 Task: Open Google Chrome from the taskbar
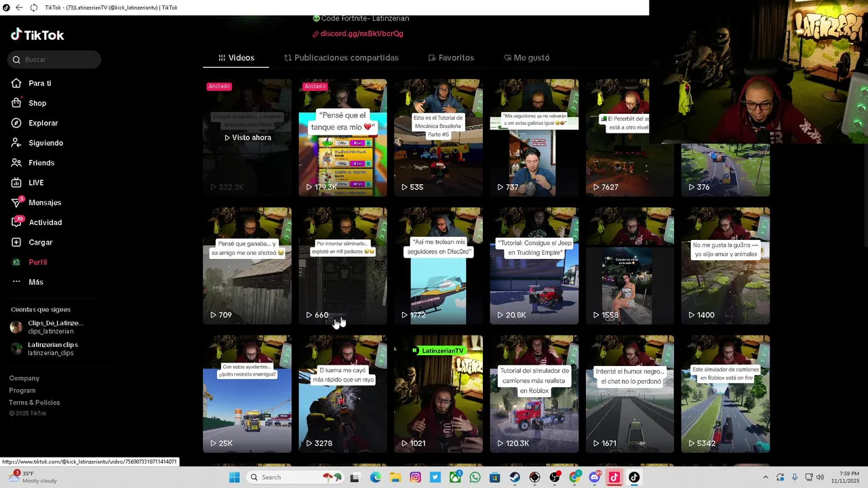[x=575, y=477]
